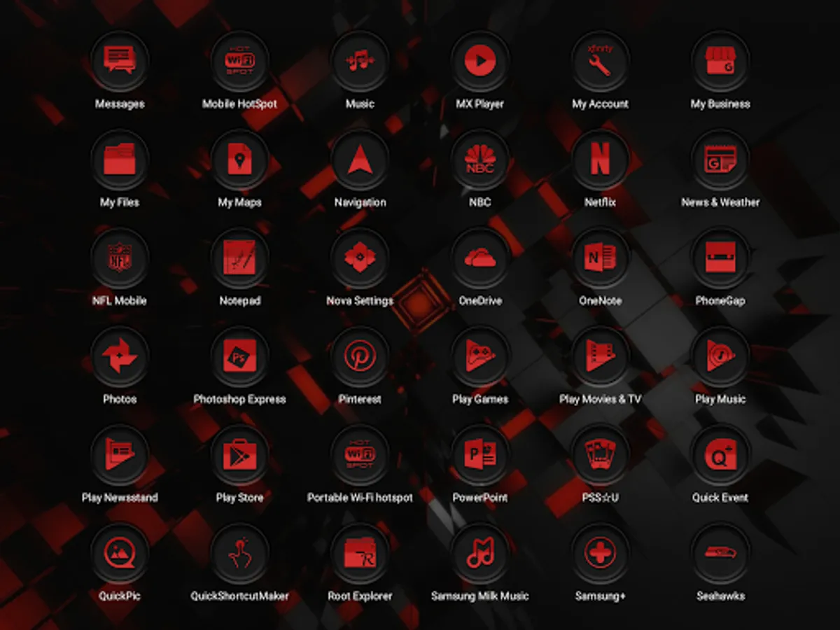840x630 pixels.
Task: Open the Samsung+ plus icon
Action: pos(600,554)
